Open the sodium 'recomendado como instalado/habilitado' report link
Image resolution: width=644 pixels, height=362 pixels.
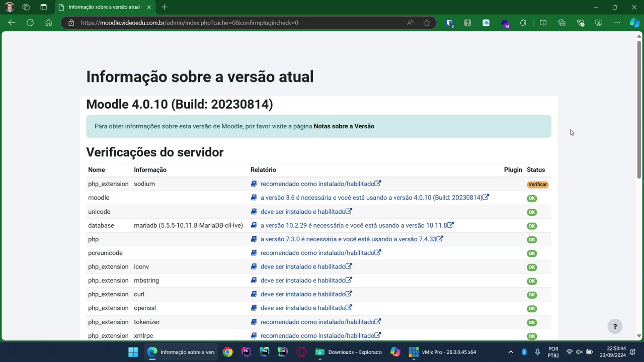point(320,184)
